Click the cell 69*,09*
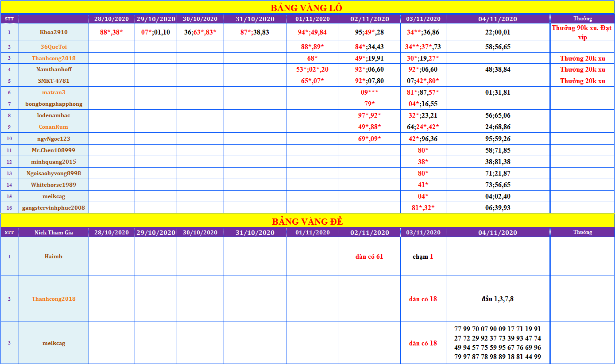The width and height of the screenshot is (615, 364). 370,138
